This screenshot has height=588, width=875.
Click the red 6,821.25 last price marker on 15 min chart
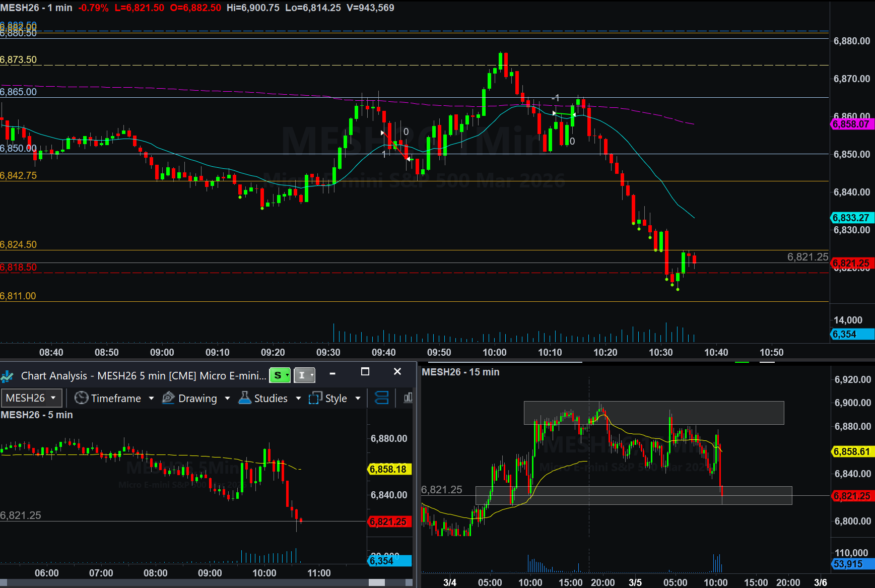point(851,496)
